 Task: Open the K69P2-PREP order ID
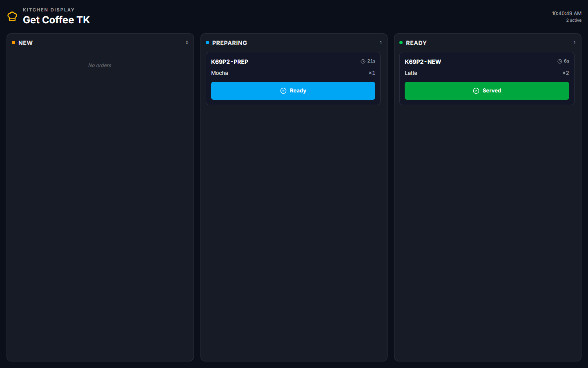pyautogui.click(x=229, y=62)
